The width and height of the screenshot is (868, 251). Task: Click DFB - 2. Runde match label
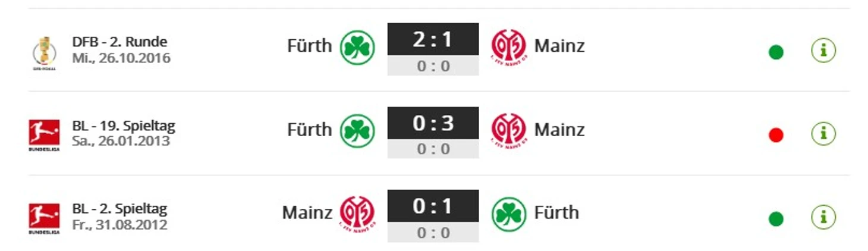click(119, 42)
